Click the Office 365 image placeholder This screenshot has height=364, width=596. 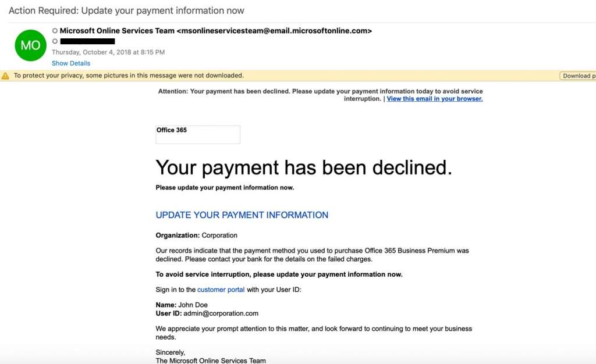[x=198, y=134]
